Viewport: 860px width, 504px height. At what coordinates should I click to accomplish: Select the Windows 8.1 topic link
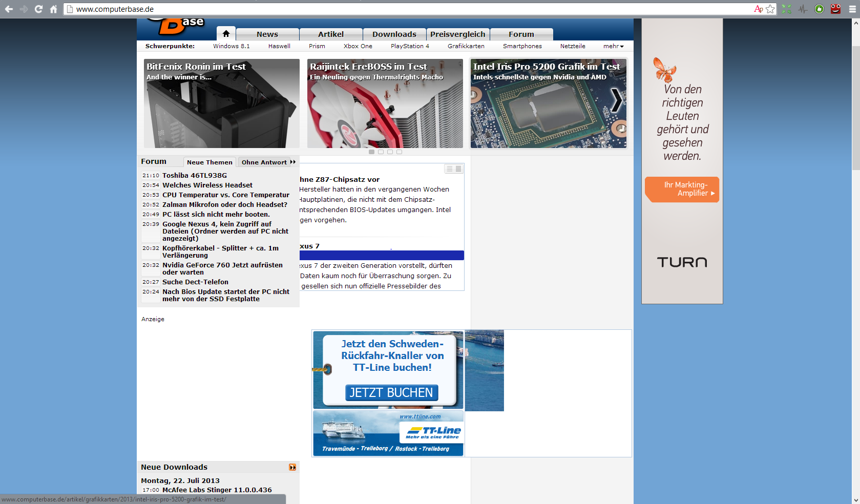coord(232,46)
